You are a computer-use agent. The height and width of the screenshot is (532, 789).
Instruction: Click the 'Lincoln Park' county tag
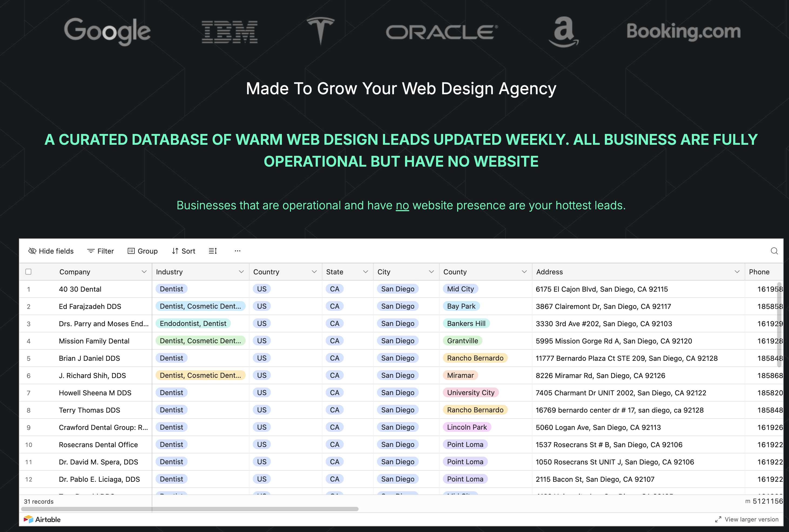click(x=467, y=427)
